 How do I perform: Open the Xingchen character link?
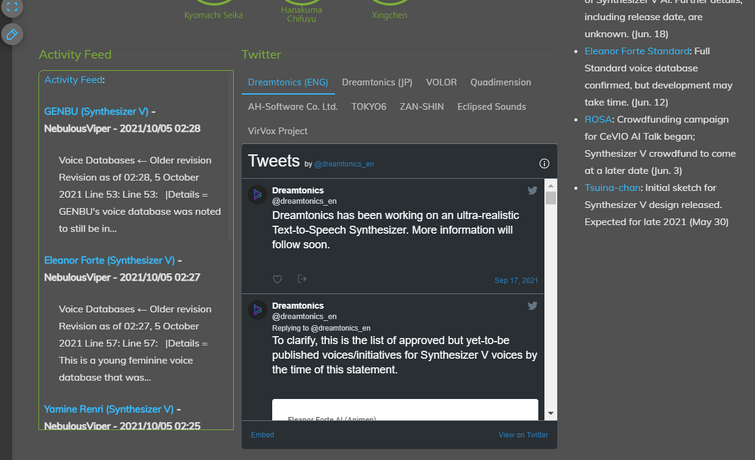click(389, 15)
